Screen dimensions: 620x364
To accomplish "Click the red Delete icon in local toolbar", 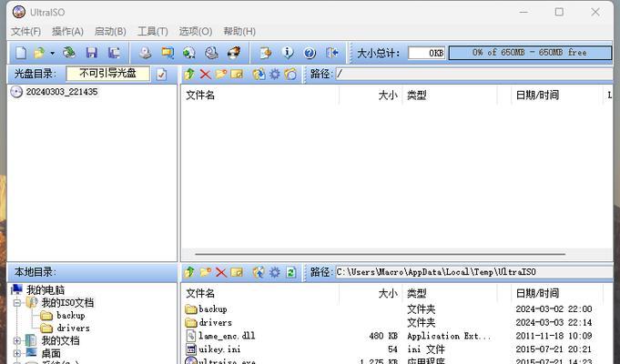I will pos(221,272).
